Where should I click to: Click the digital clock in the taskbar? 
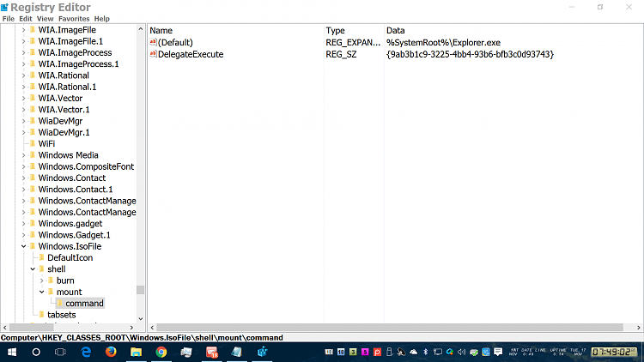[x=615, y=353]
